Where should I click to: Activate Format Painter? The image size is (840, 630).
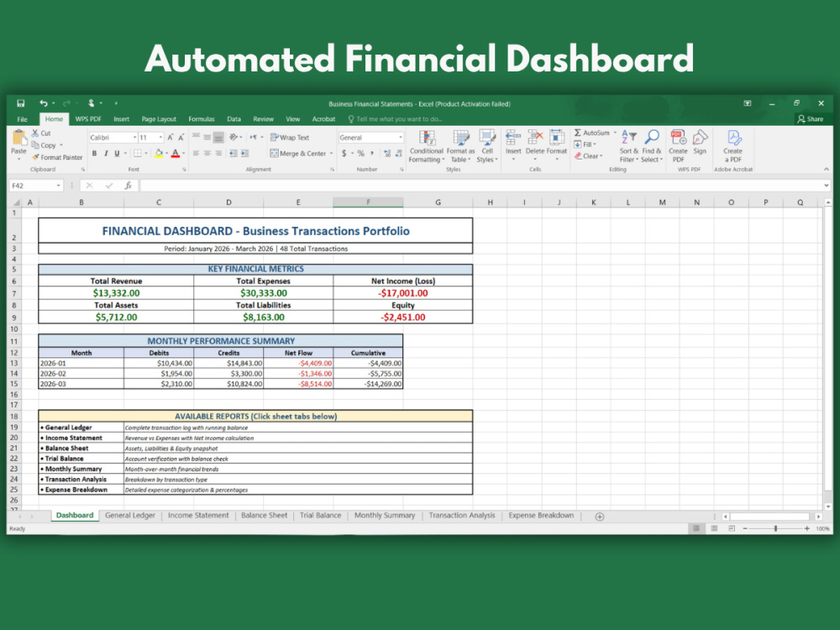pos(57,158)
